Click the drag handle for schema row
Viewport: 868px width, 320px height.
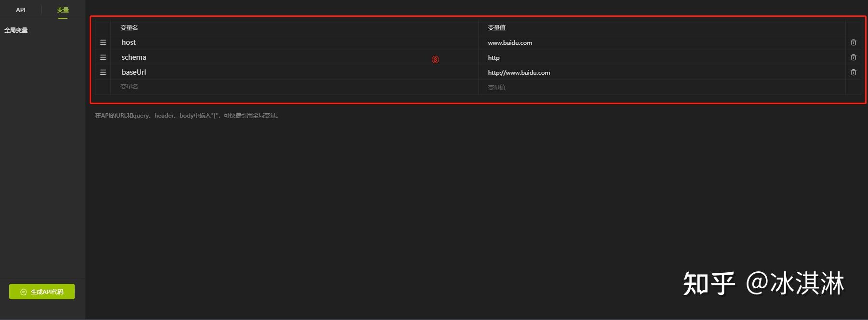tap(103, 57)
